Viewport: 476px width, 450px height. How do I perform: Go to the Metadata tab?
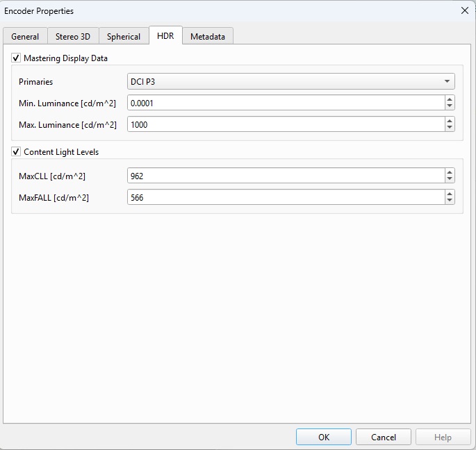[208, 36]
